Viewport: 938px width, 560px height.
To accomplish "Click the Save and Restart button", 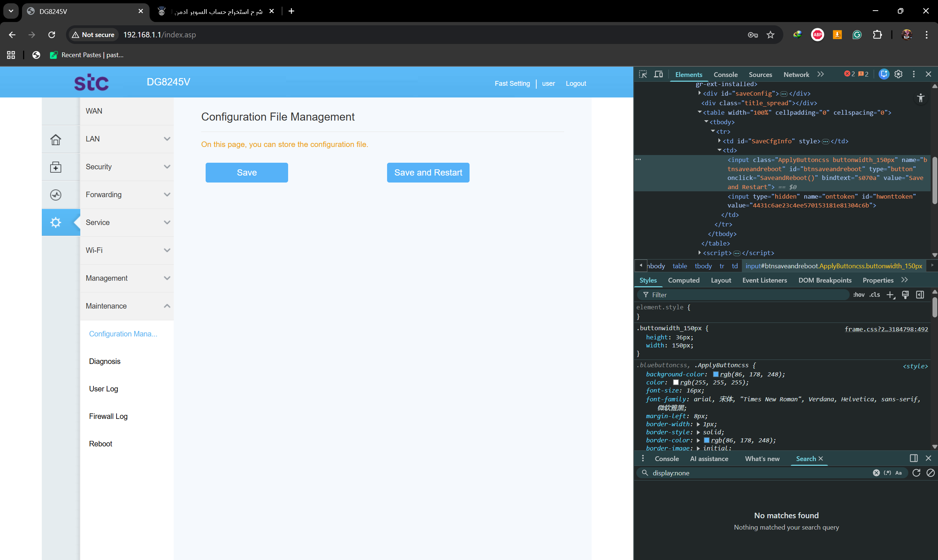I will 428,173.
